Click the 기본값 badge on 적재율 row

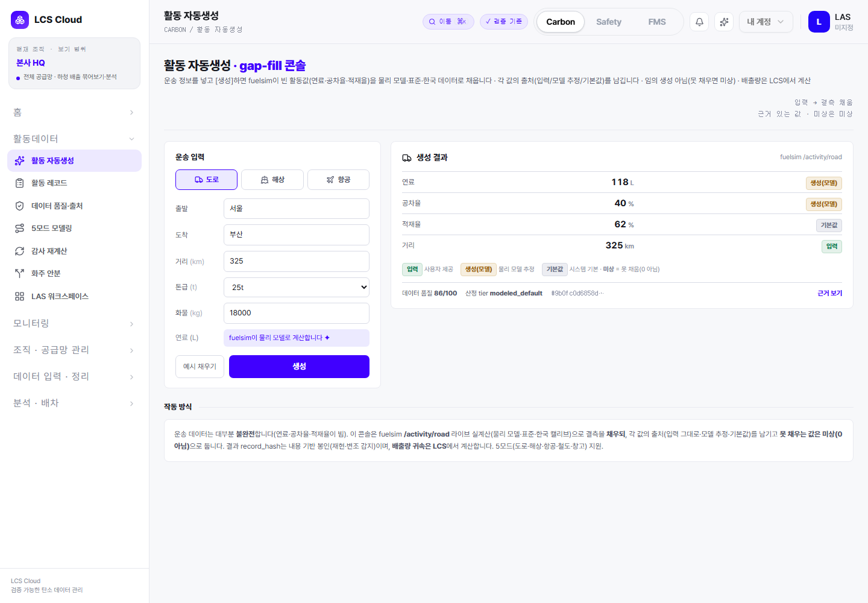pyautogui.click(x=829, y=226)
